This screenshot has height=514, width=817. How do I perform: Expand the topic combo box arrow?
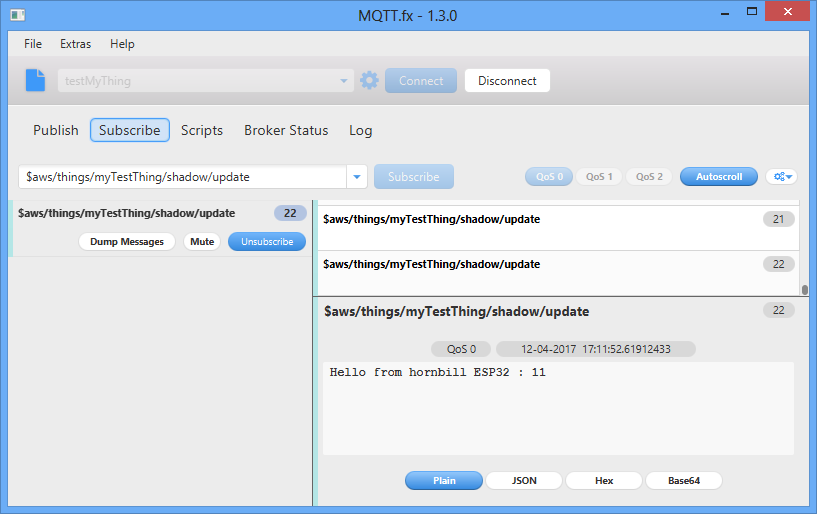point(357,177)
